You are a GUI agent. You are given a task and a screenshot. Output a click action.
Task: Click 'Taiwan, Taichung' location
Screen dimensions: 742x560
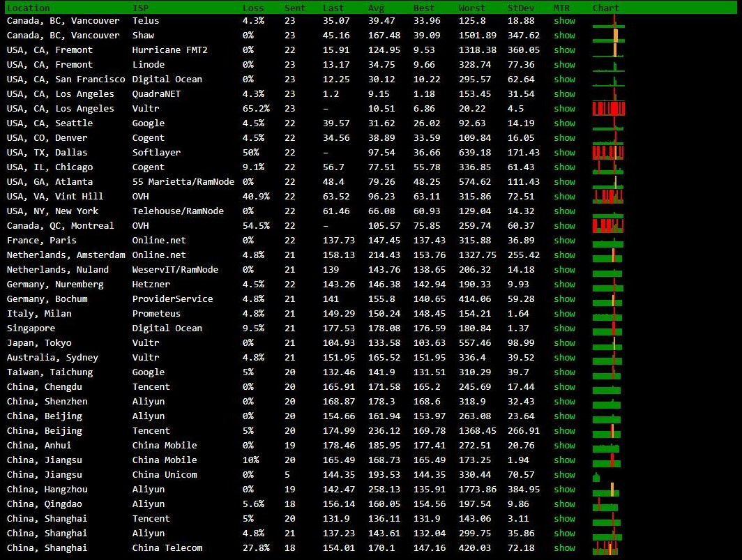[x=50, y=372]
